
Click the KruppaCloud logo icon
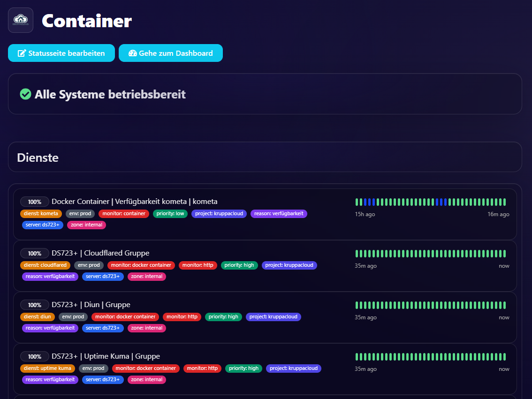coord(20,20)
